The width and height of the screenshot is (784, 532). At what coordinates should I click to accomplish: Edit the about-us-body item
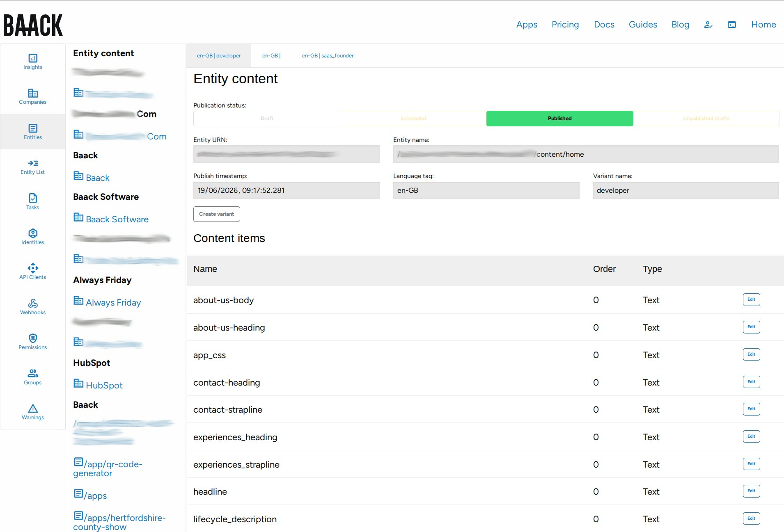751,299
